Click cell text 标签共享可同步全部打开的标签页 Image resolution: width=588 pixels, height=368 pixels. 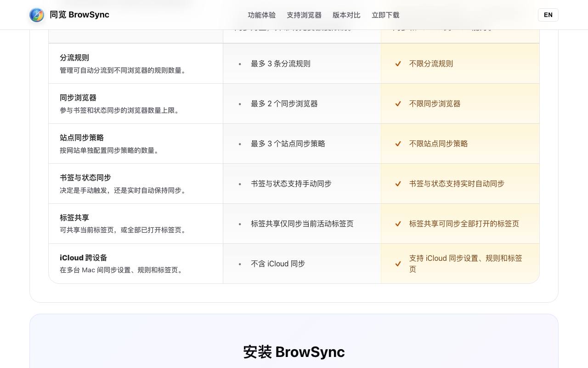point(464,224)
